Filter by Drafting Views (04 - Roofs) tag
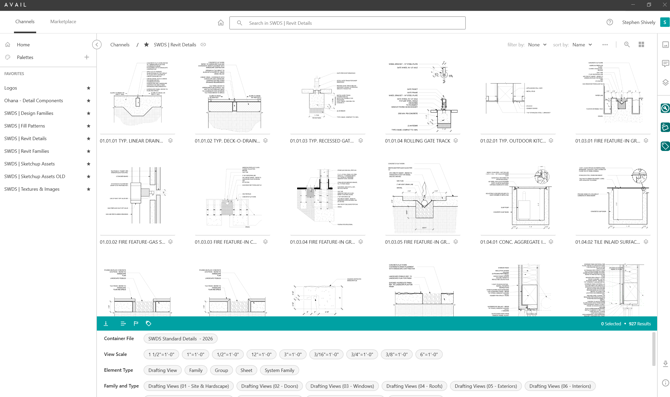Viewport: 670px width, 397px height. (x=414, y=386)
